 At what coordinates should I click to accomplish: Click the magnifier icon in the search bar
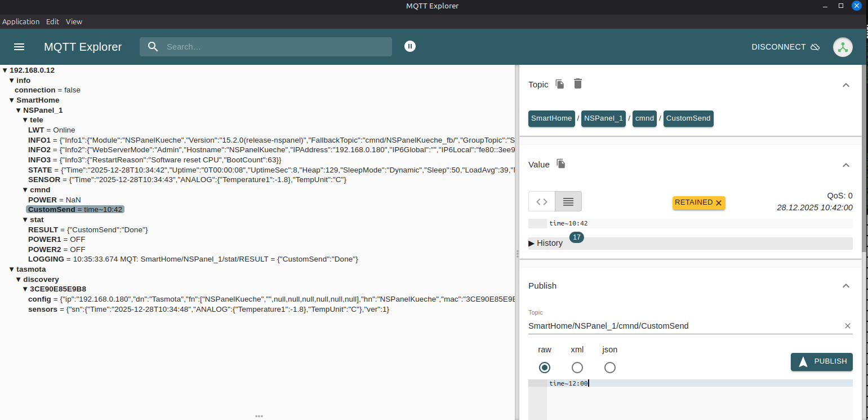click(x=153, y=47)
